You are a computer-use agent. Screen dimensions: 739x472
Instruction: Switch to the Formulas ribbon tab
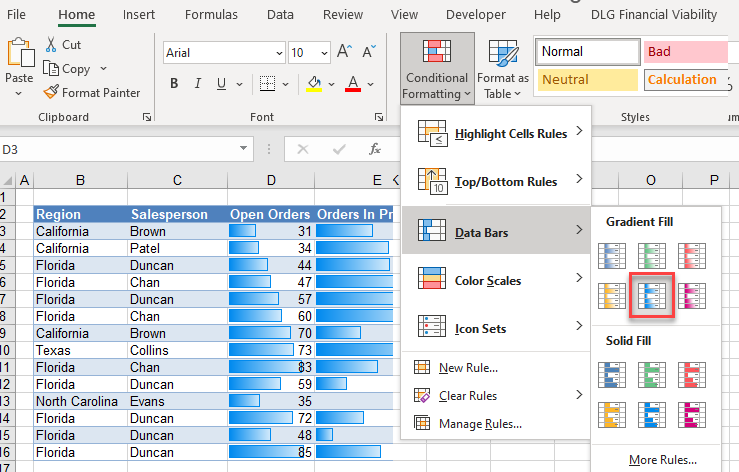tap(210, 15)
